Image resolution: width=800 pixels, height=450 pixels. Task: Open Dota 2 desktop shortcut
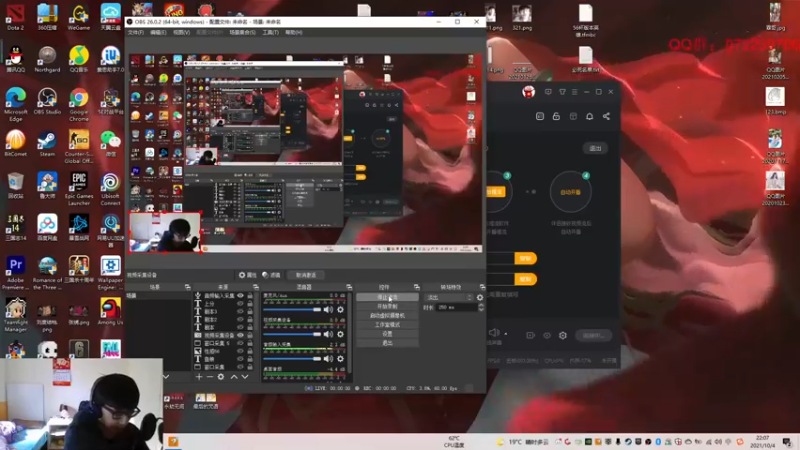click(x=15, y=17)
